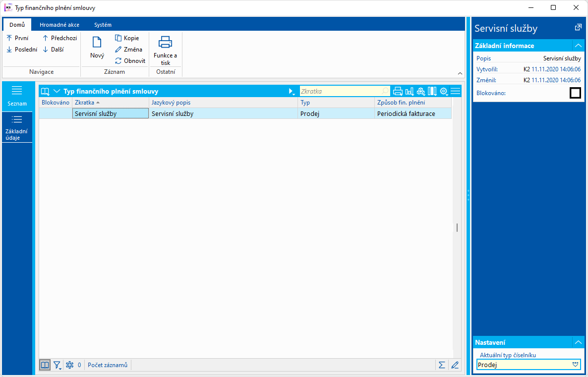Screen dimensions: 588x377
Task: Switch to the Domů ribbon tab
Action: click(x=17, y=25)
